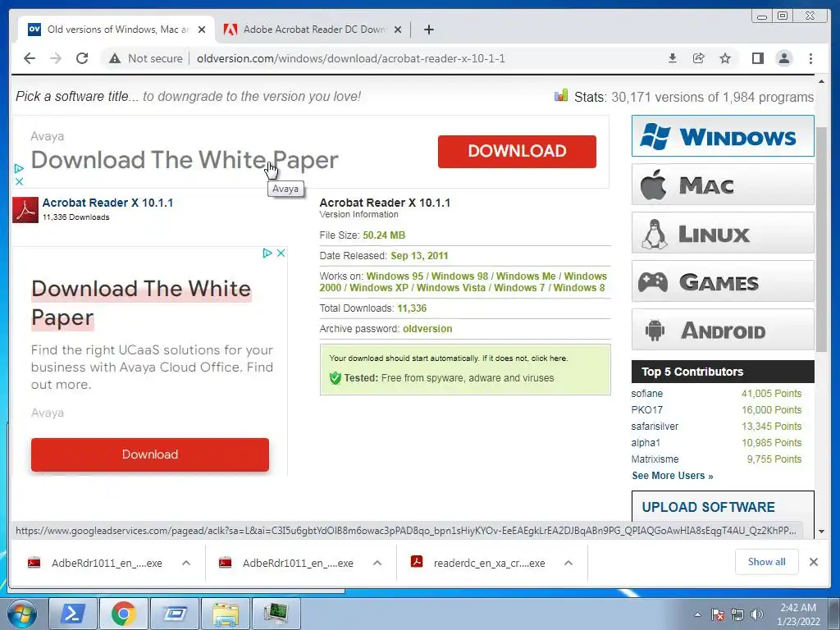Expand options for first AdbeRdr1011 download

[x=186, y=563]
